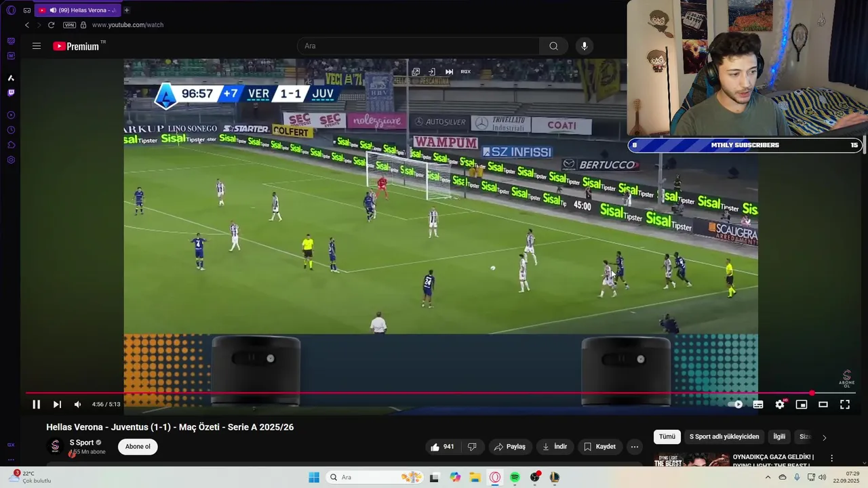Open the S Sport channel name
Viewport: 868px width, 488px height.
(x=81, y=443)
